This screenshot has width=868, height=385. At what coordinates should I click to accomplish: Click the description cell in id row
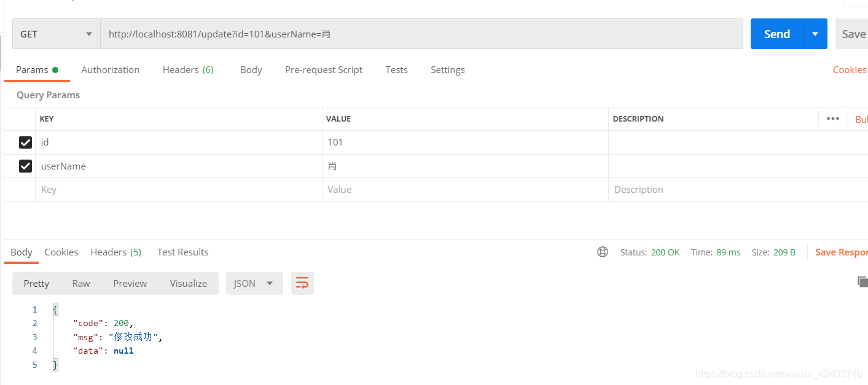click(738, 142)
